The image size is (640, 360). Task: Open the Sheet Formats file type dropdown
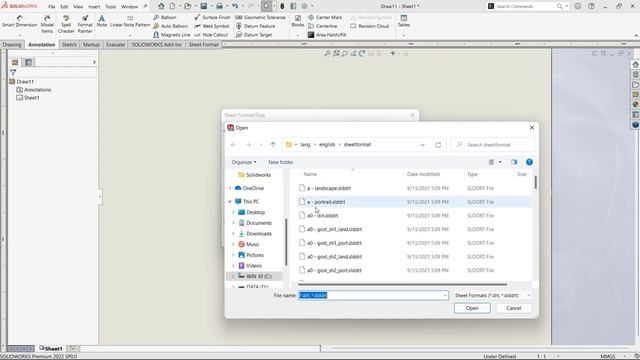(493, 295)
